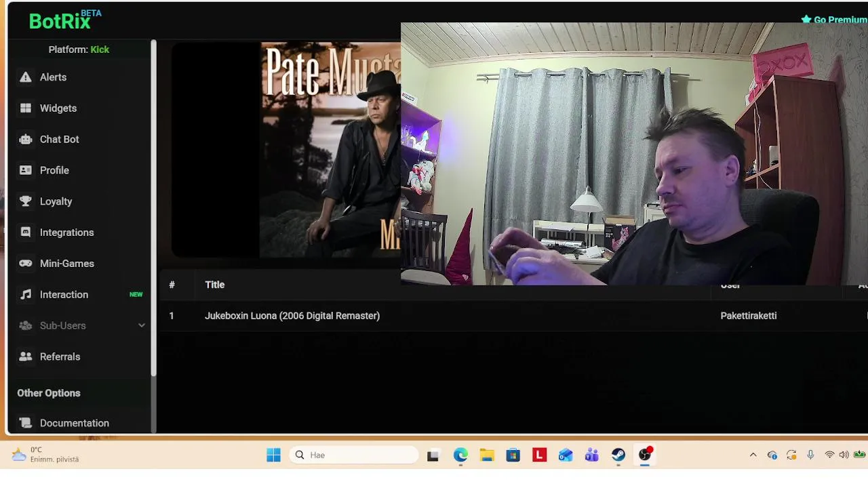The image size is (868, 488).
Task: Click the Go Premium star icon
Action: tap(806, 20)
